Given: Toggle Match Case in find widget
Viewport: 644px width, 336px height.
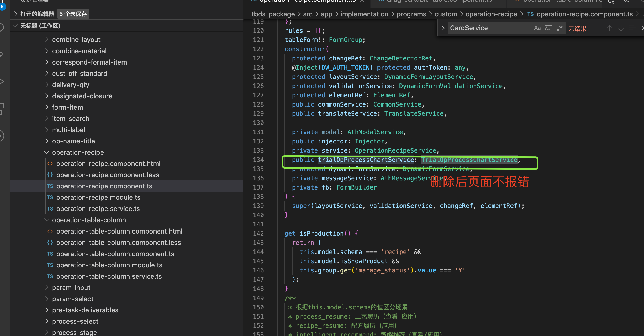Looking at the screenshot, I should pyautogui.click(x=537, y=28).
